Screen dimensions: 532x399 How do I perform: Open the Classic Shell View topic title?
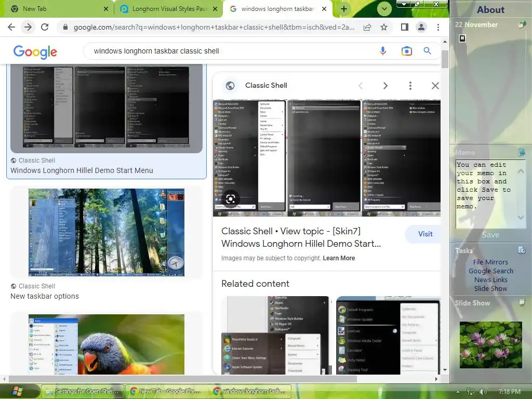coord(301,237)
